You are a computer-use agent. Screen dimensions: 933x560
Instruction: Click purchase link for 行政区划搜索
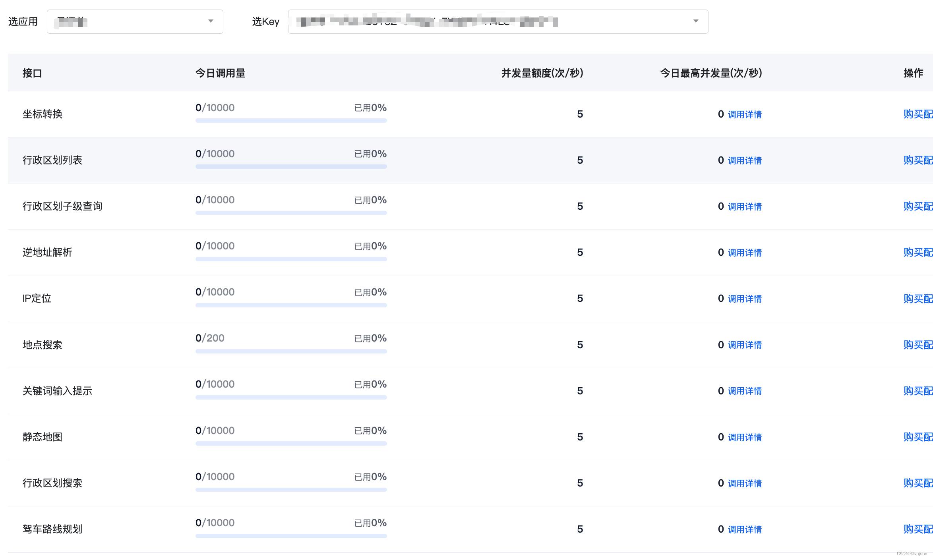coord(918,483)
